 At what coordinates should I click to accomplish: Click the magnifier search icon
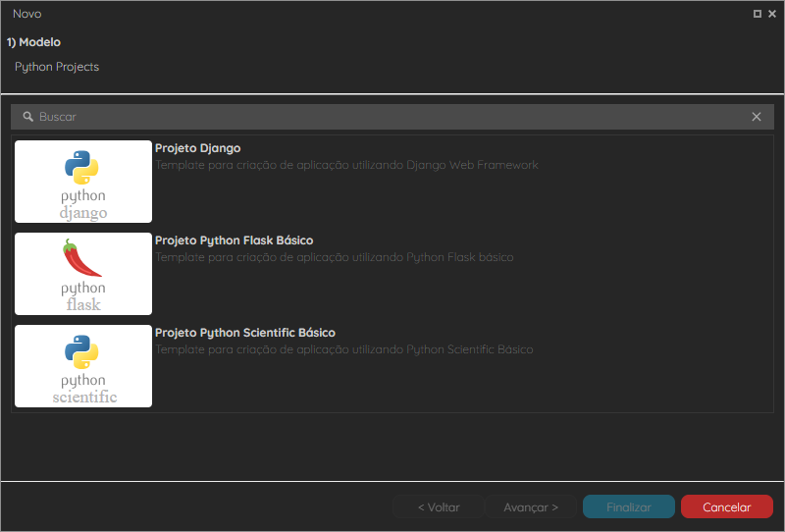[x=28, y=117]
